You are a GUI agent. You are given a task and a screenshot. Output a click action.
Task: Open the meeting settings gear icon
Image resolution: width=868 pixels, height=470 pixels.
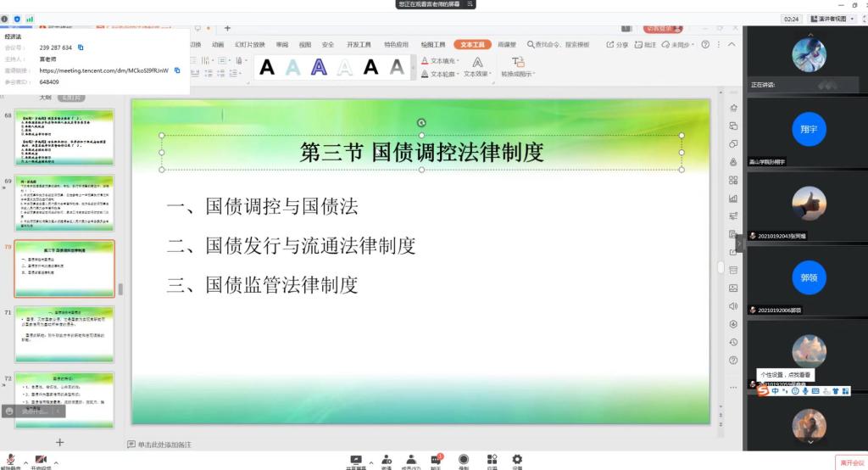click(517, 459)
